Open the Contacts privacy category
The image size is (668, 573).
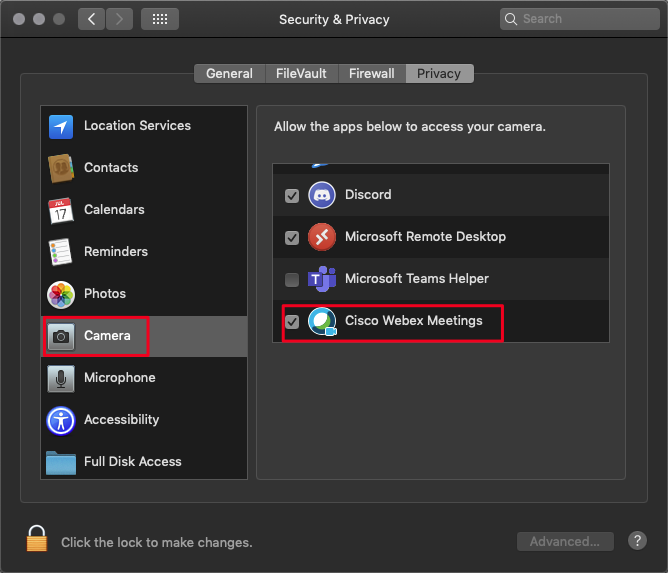(x=111, y=168)
